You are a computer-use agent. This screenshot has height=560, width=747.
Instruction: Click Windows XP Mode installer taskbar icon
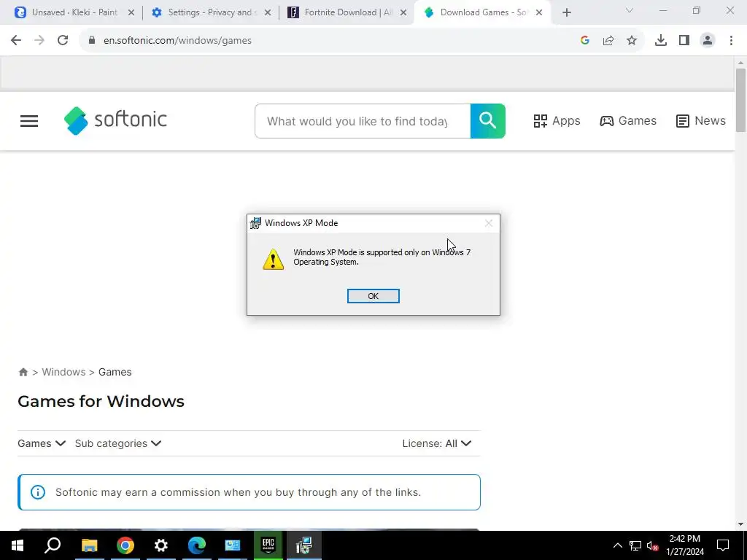(304, 545)
